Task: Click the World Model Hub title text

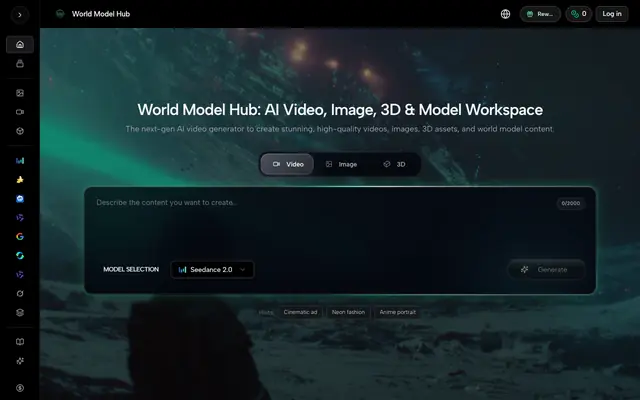Action: 101,14
